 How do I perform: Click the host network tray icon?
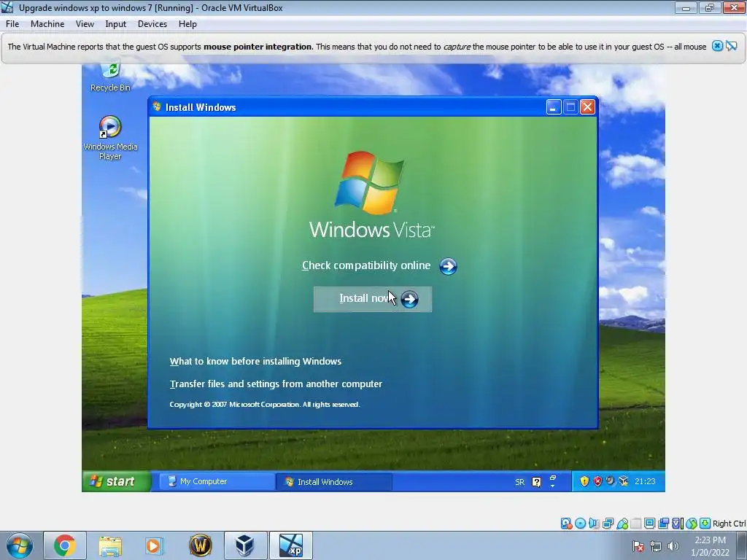tap(656, 546)
